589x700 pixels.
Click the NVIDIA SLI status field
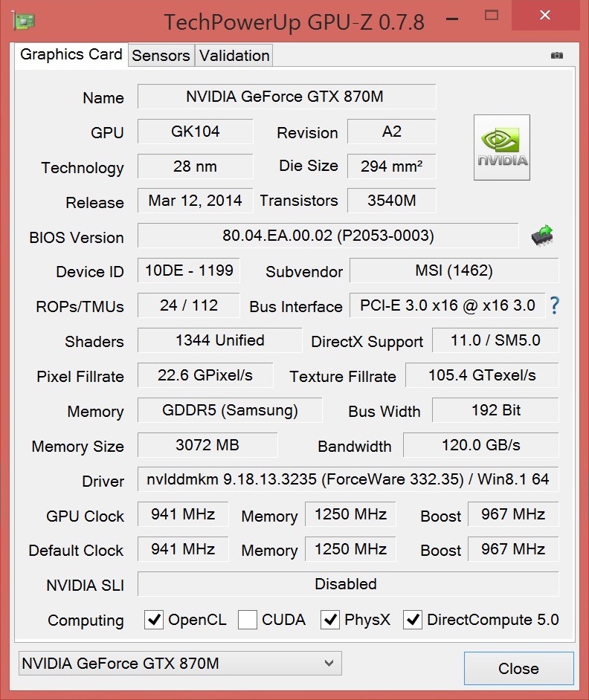pyautogui.click(x=347, y=584)
